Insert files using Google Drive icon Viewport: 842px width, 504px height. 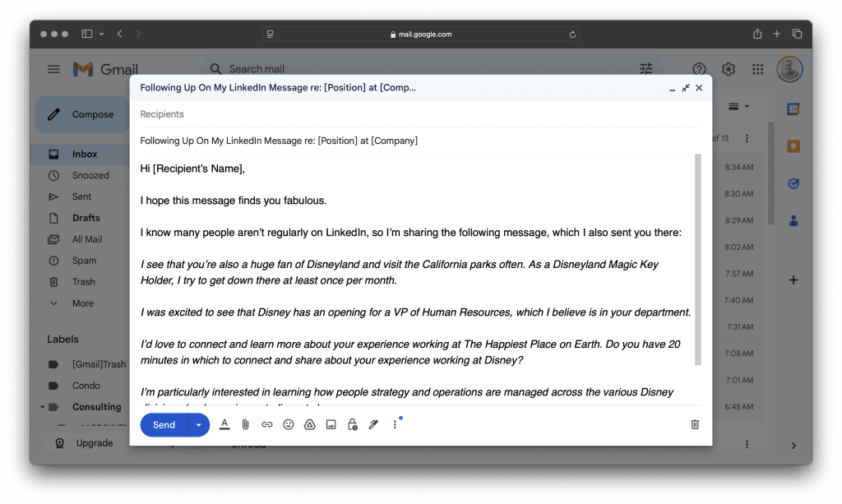tap(310, 424)
